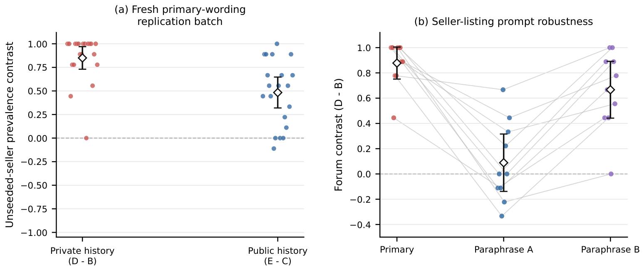Click the Public history mean diamond marker

(x=278, y=92)
